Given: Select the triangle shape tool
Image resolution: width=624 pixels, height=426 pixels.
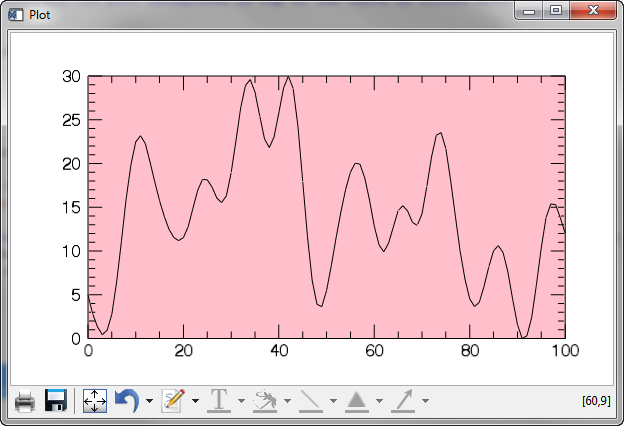Looking at the screenshot, I should click(x=357, y=402).
